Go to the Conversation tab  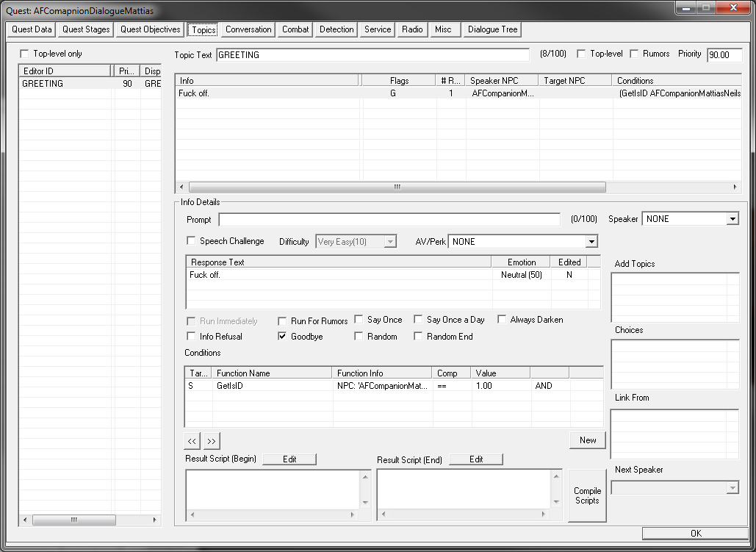tap(248, 29)
